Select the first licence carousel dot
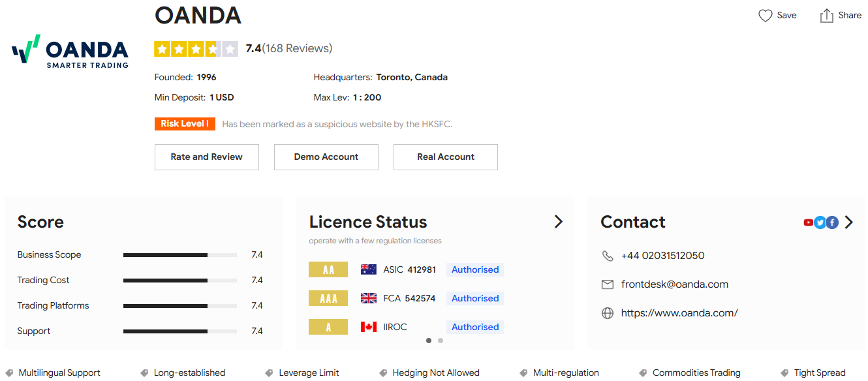 [x=429, y=341]
